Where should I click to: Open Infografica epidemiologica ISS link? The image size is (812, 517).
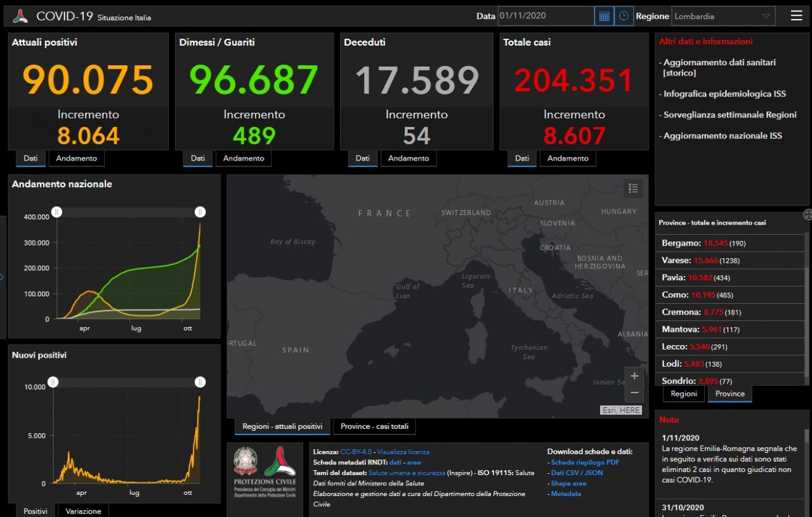[x=724, y=94]
